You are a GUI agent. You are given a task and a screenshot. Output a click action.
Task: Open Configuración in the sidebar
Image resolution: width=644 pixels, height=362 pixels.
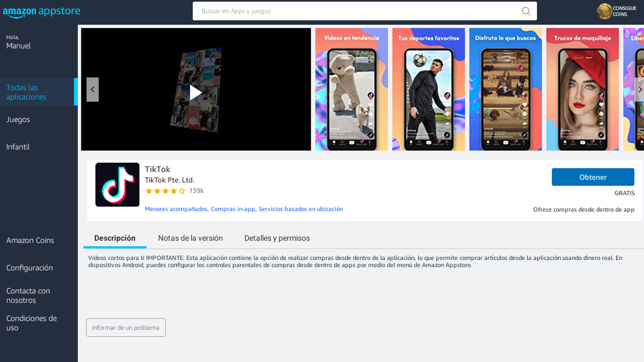pos(30,268)
